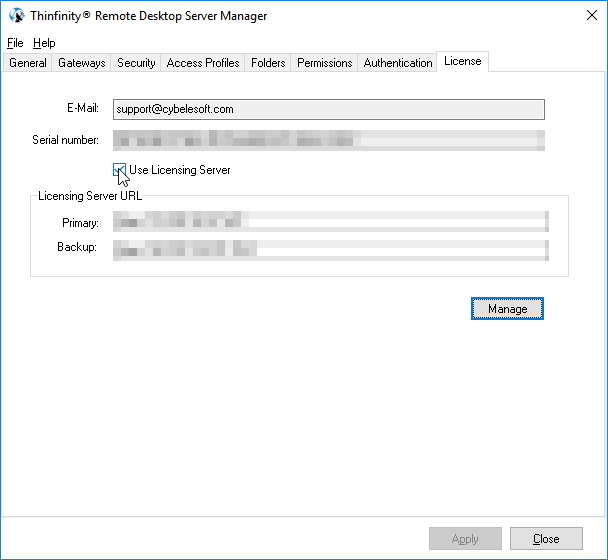Open the Authentication tab
The width and height of the screenshot is (608, 560).
pos(398,63)
